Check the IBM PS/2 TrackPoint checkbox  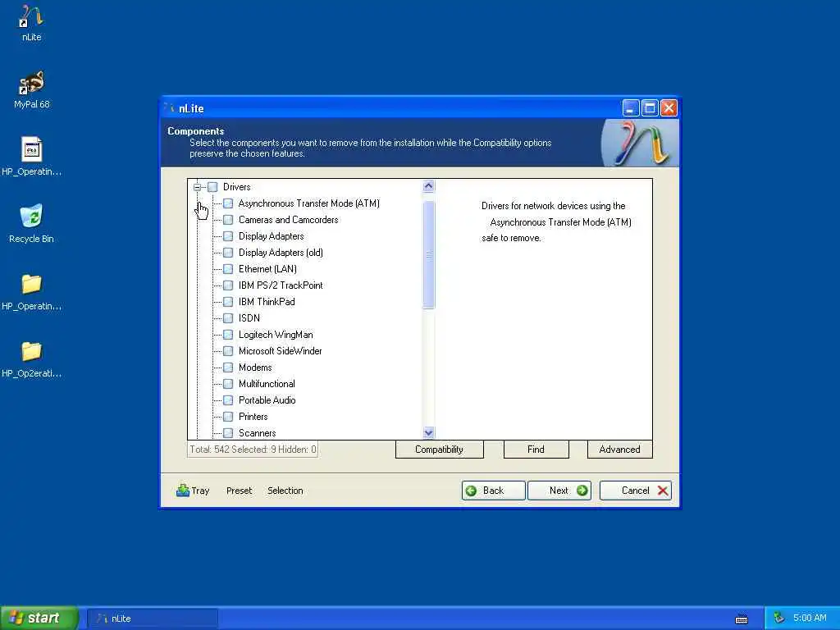pyautogui.click(x=228, y=285)
